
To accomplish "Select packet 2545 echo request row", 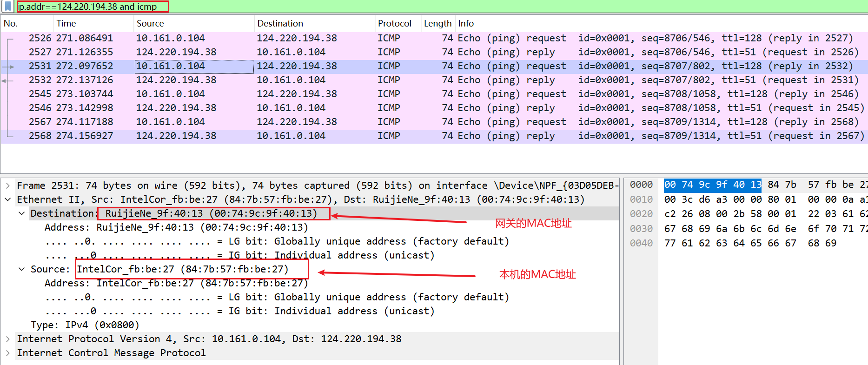I will click(x=434, y=94).
